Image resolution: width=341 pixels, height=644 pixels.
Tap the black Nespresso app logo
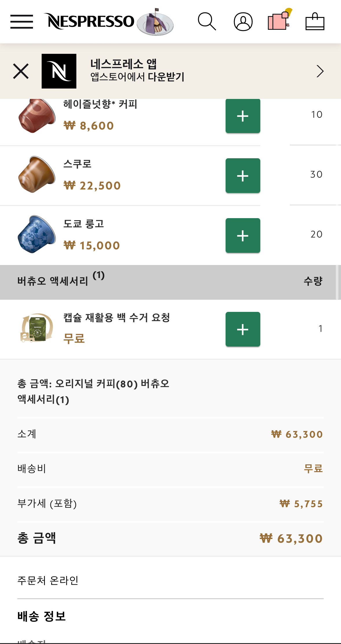[x=59, y=71]
